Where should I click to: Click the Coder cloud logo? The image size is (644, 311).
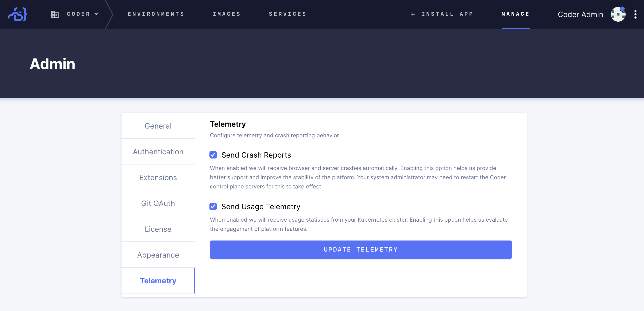tap(17, 14)
